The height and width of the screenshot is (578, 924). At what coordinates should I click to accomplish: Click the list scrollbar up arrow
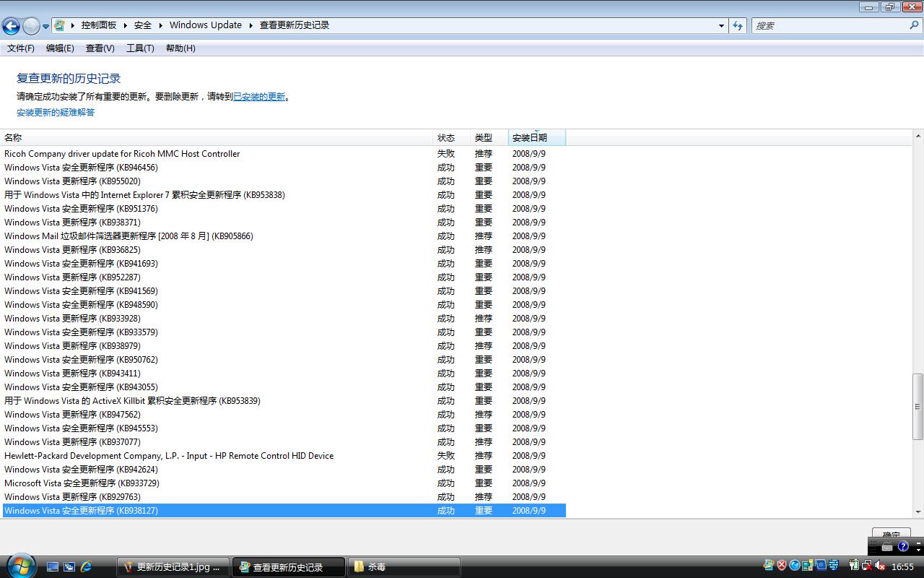point(918,136)
